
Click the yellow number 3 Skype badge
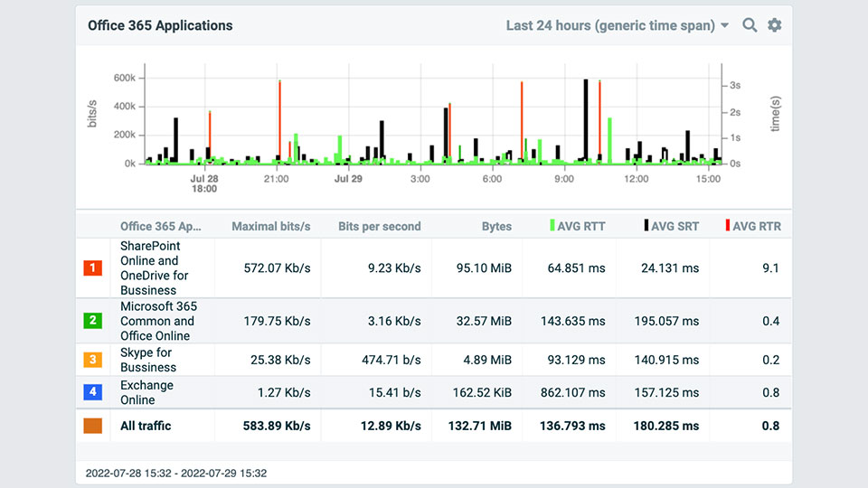(x=92, y=360)
